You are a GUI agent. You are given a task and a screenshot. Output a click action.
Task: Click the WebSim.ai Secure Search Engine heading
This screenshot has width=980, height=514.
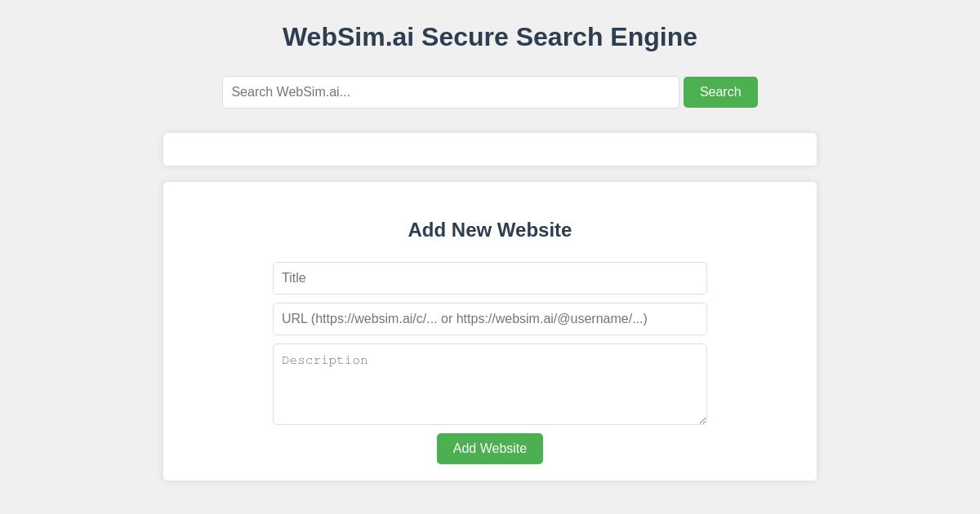click(490, 37)
